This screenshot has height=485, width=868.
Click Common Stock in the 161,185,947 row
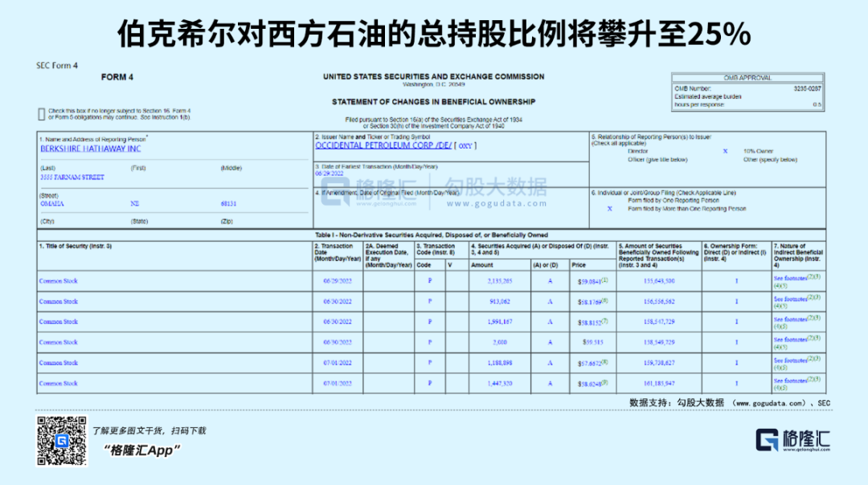(x=58, y=383)
